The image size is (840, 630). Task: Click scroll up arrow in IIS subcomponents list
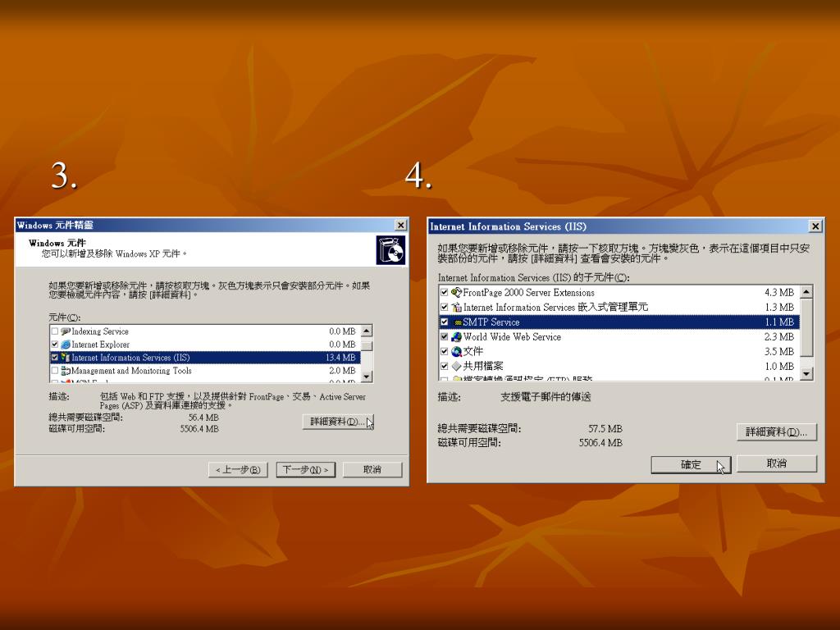point(806,292)
